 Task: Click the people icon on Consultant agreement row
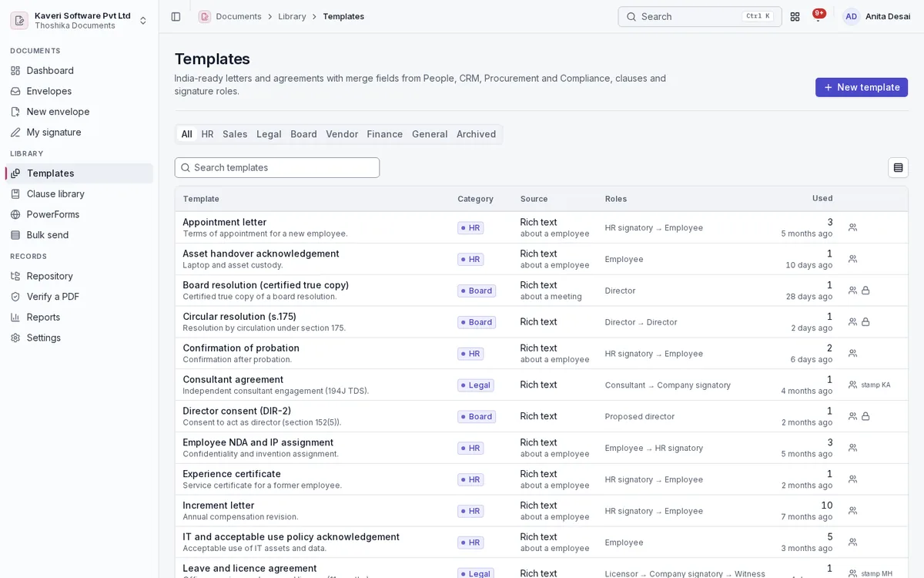(x=852, y=385)
